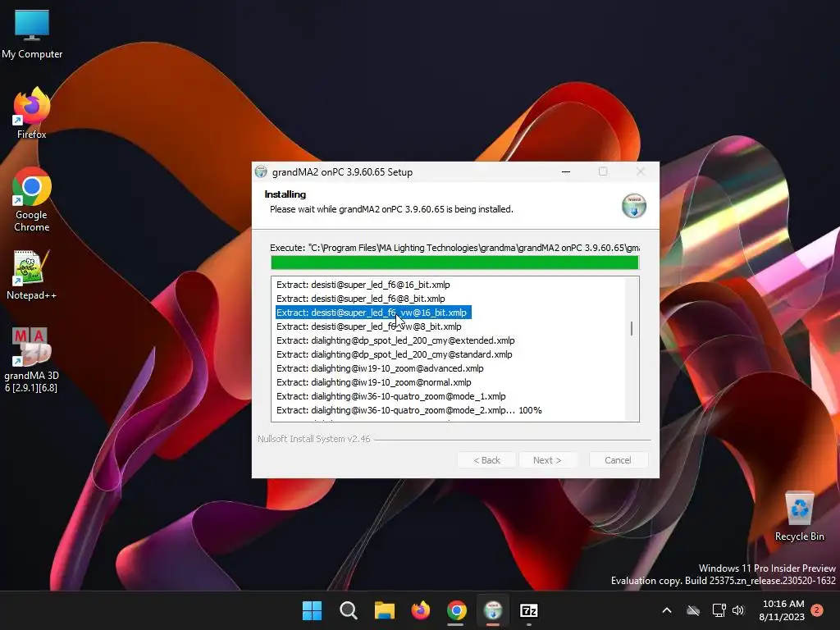The width and height of the screenshot is (840, 630).
Task: Select log row super_led_f6@8_bit.xmlp
Action: pyautogui.click(x=361, y=299)
